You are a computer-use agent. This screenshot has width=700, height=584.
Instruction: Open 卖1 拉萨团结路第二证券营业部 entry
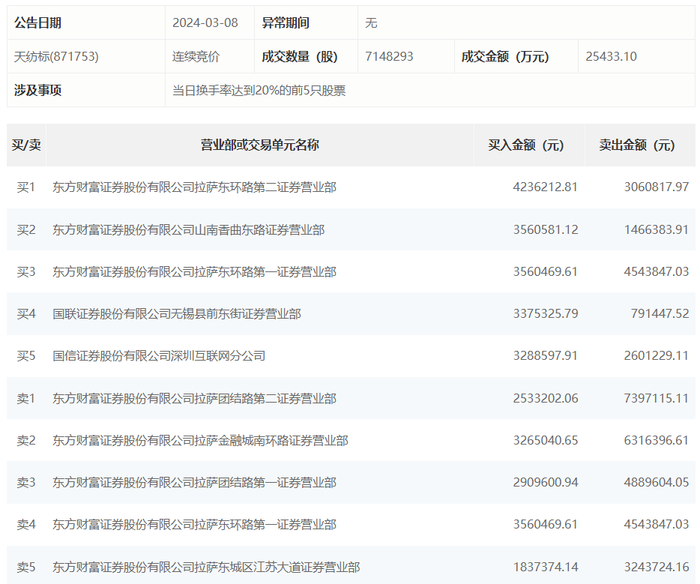194,398
